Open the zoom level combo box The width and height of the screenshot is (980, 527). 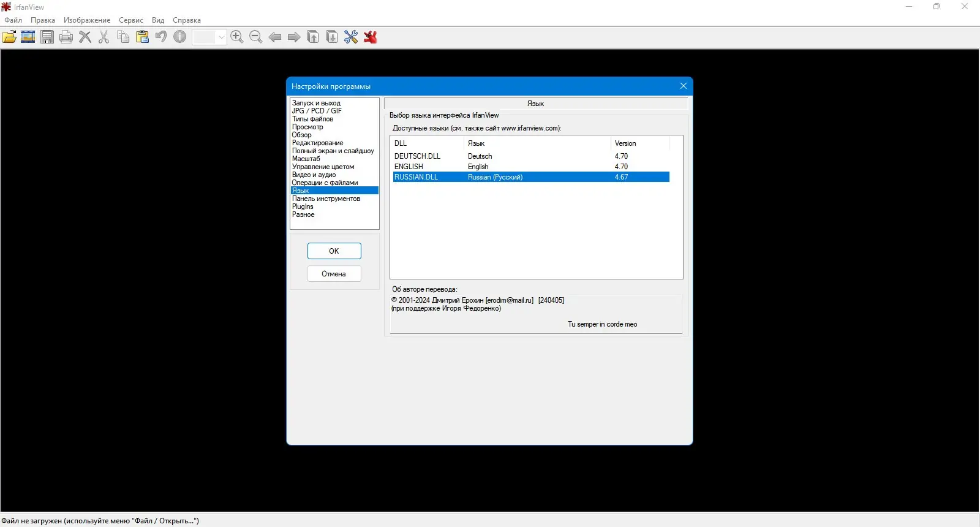tap(209, 37)
